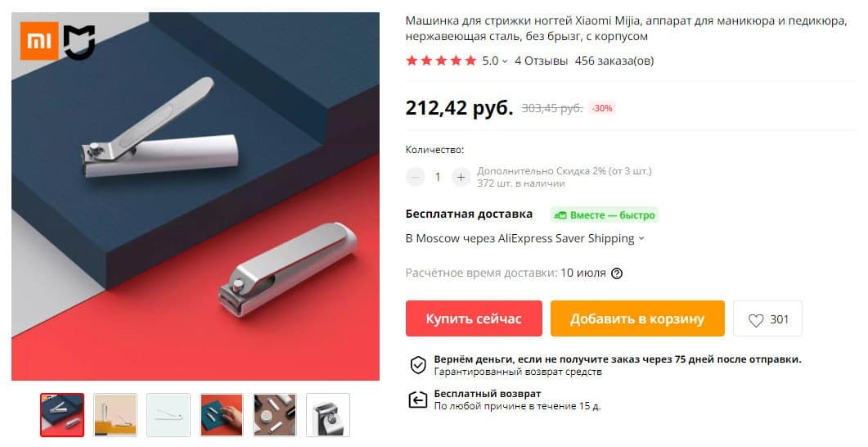Image resolution: width=868 pixels, height=447 pixels.
Task: Select last thumbnail showing clipper close-up
Action: 328,415
